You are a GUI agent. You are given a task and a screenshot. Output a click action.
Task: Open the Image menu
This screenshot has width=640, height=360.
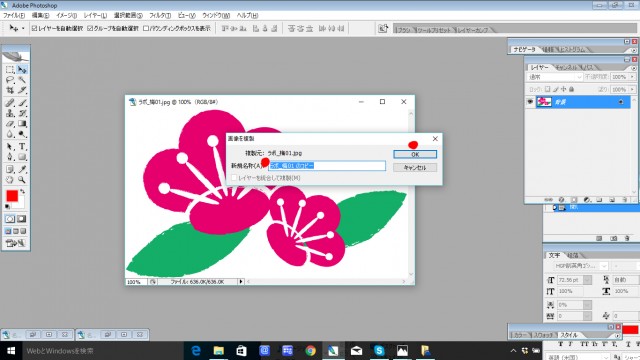(x=66, y=16)
